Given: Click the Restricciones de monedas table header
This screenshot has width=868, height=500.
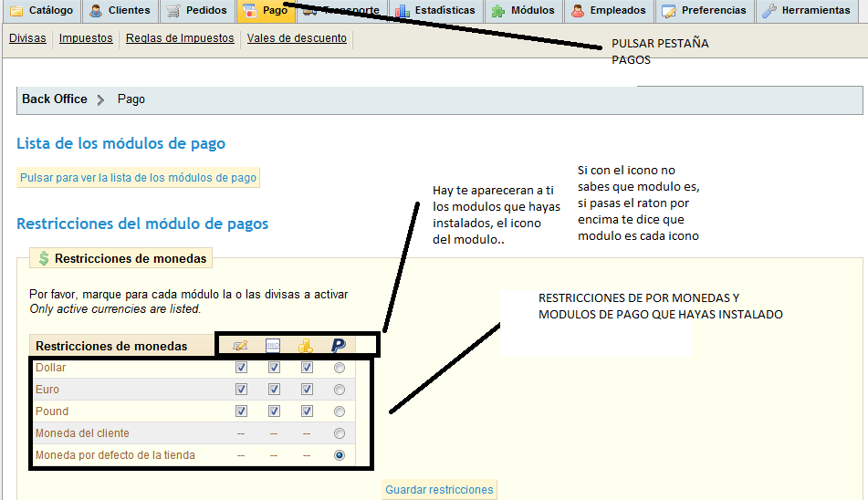Looking at the screenshot, I should click(x=111, y=346).
